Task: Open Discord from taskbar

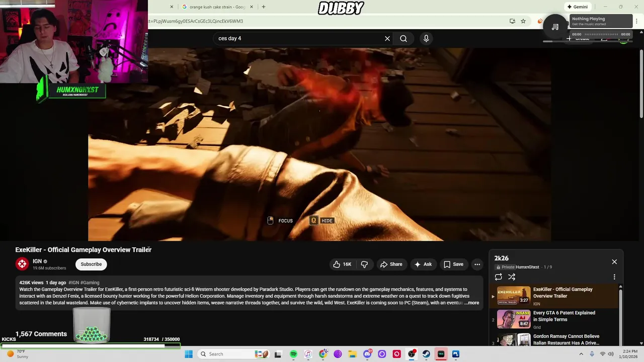Action: point(367,354)
